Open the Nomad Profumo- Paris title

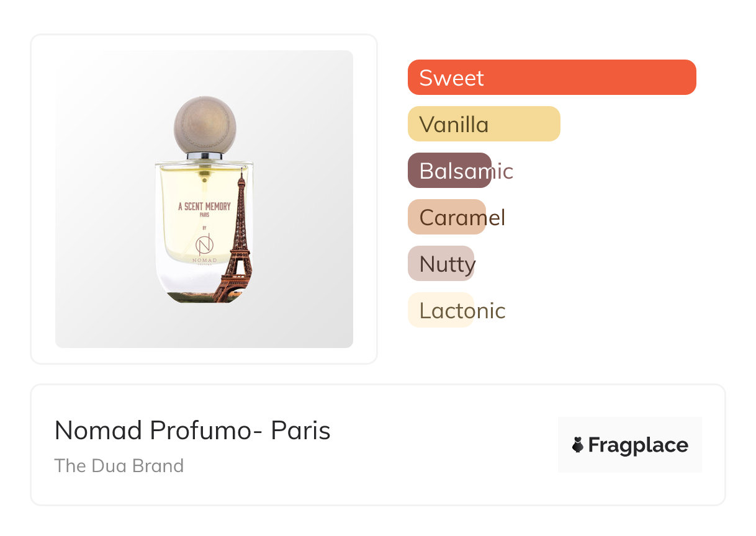click(x=192, y=431)
